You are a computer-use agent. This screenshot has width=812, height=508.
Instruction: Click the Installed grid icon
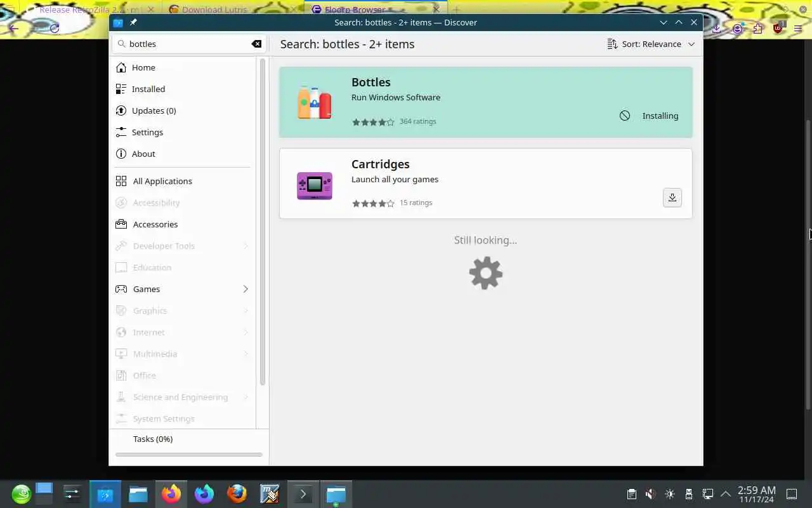point(121,89)
